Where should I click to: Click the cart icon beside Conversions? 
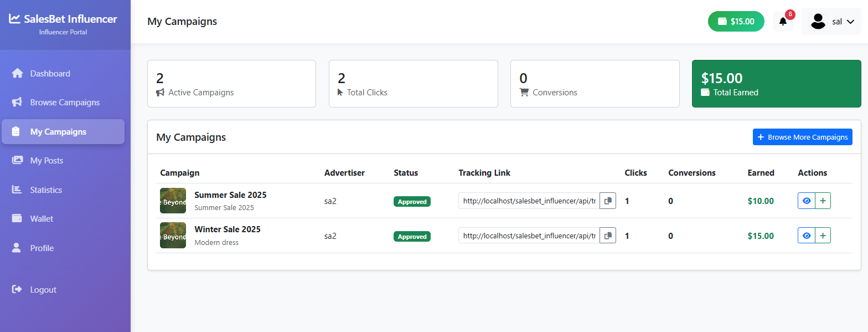click(x=524, y=93)
